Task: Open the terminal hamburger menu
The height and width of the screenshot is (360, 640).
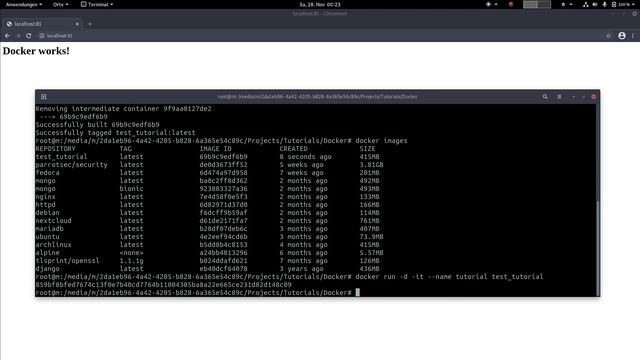Action: point(559,97)
